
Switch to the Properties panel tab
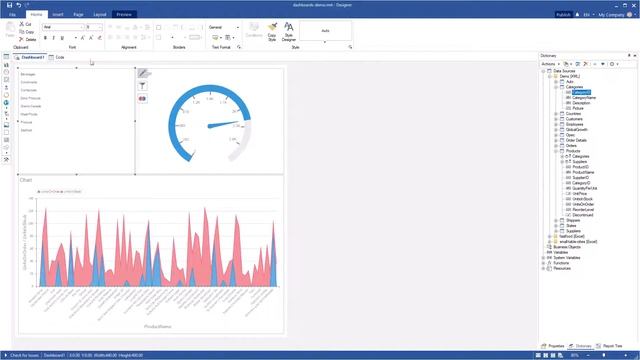click(553, 346)
